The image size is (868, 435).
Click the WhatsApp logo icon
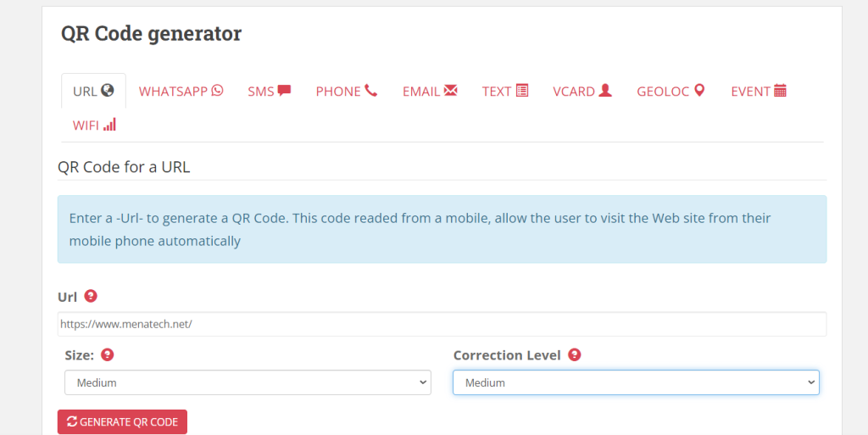point(218,90)
